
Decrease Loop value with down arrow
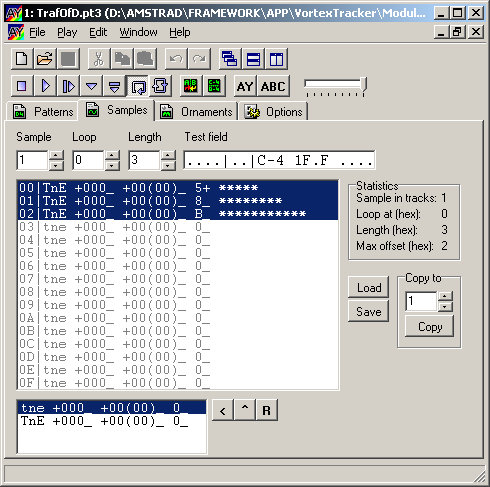[112, 165]
